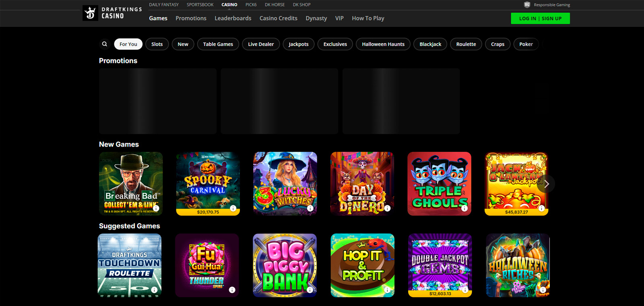Click the Responsible Gaming RG badge icon
Screen dimensions: 644x306
click(527, 5)
